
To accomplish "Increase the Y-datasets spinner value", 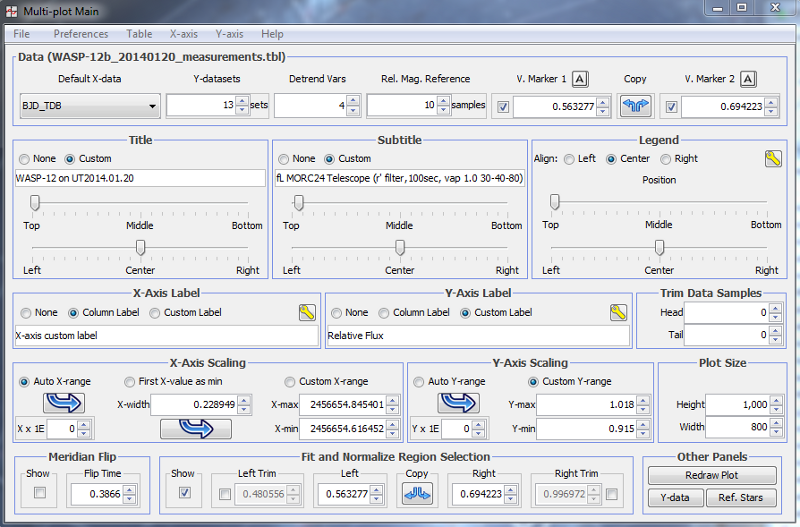I will pyautogui.click(x=242, y=100).
